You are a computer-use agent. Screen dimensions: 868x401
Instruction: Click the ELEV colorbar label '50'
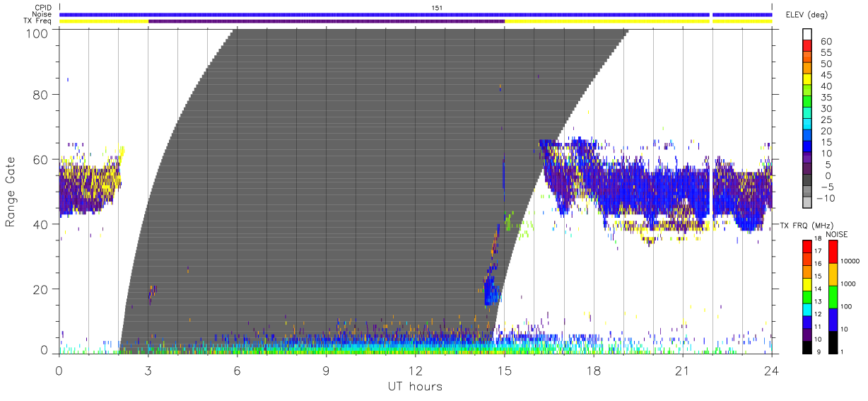826,64
